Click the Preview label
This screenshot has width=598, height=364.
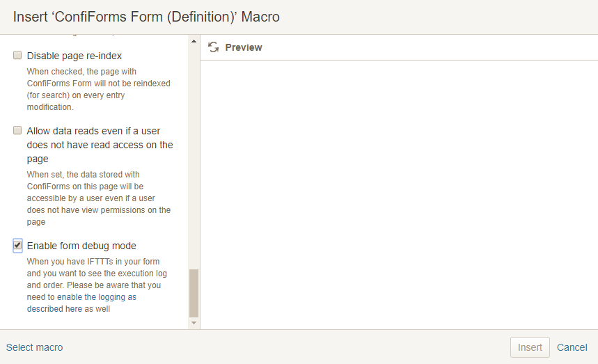[x=244, y=47]
